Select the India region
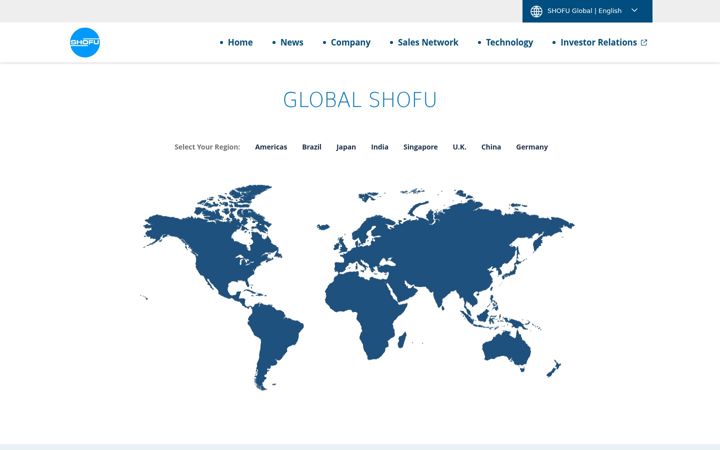 click(379, 147)
